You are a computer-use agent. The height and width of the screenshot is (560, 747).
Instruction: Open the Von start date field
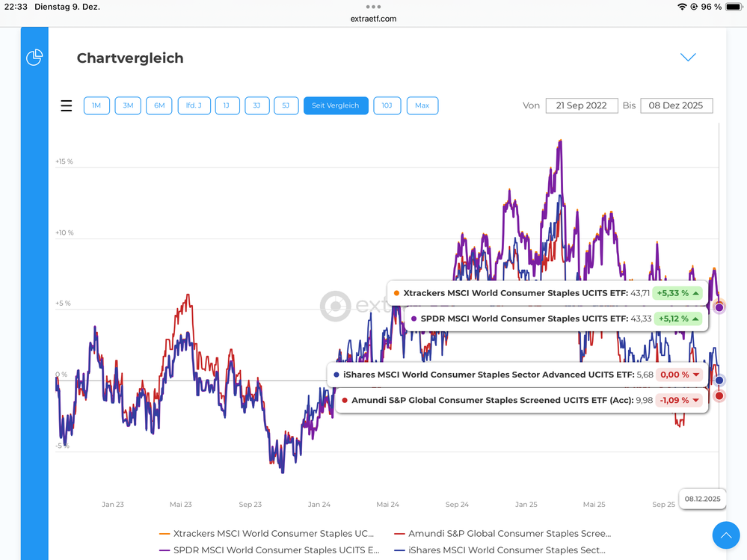(582, 105)
